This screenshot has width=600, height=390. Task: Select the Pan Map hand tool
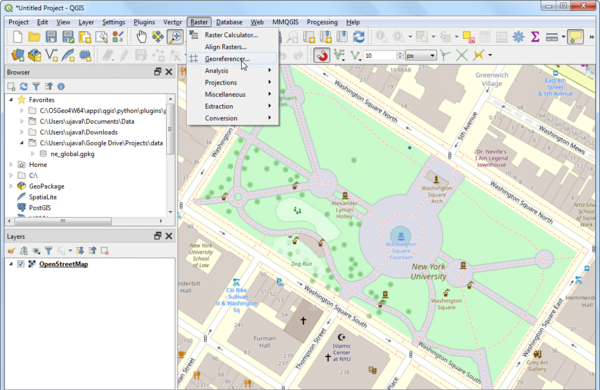coord(142,37)
